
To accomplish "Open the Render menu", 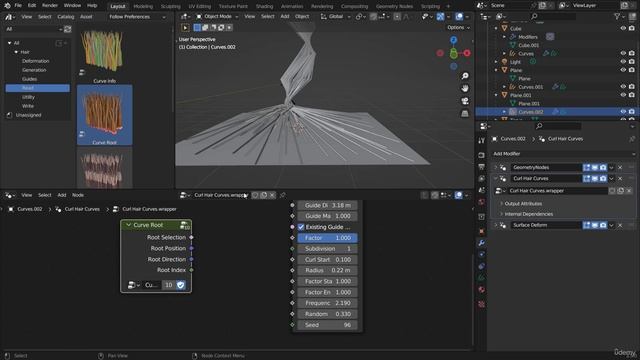I will point(50,6).
